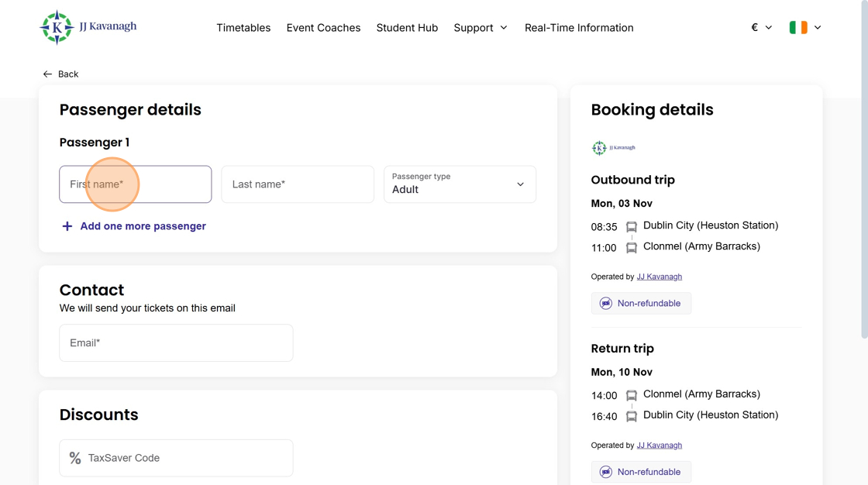Focus the Email input field
The height and width of the screenshot is (485, 868).
pyautogui.click(x=176, y=342)
